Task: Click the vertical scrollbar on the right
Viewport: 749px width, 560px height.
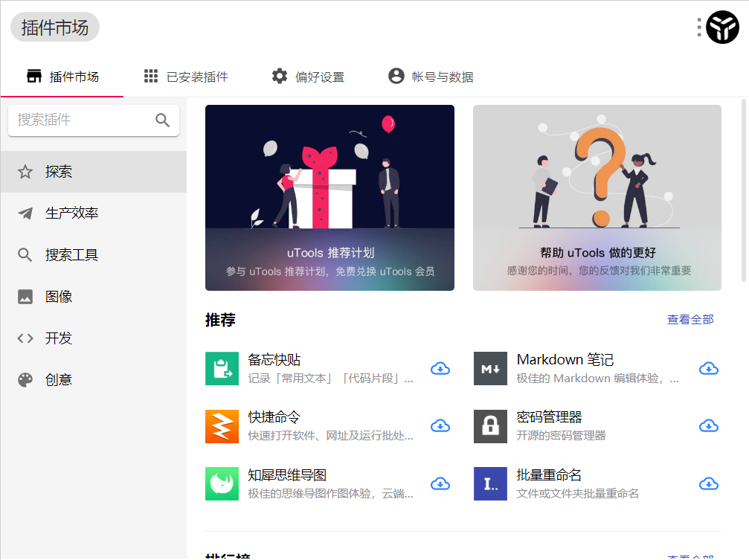Action: pos(744,190)
